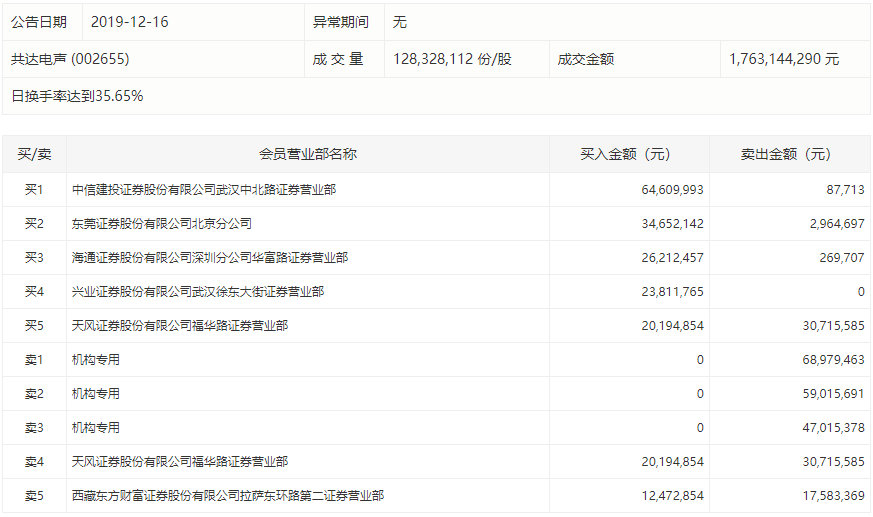The width and height of the screenshot is (873, 517).
Task: Click the 成交量 label
Action: coord(337,59)
